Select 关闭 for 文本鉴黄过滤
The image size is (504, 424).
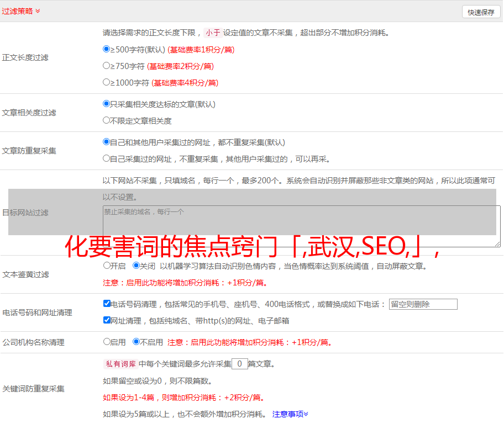[x=136, y=266]
